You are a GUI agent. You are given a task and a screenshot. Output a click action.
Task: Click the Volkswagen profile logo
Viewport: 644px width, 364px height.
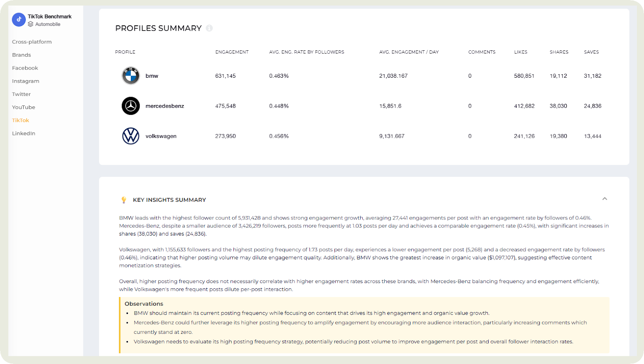[130, 136]
